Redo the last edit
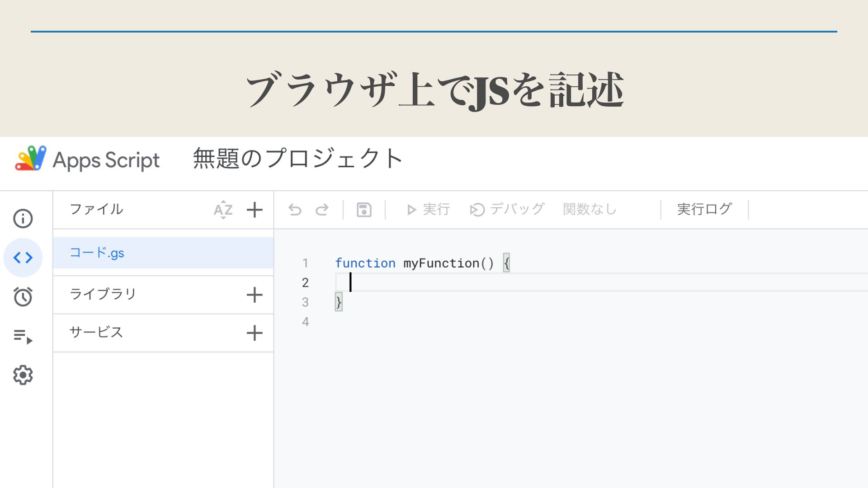 pos(322,210)
